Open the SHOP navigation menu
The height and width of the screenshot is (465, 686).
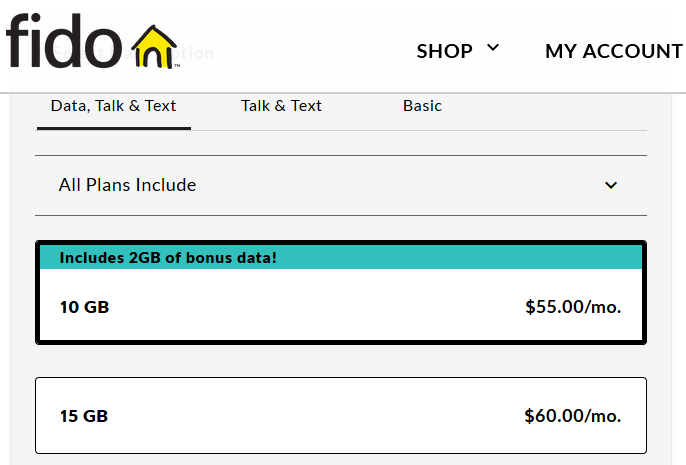pyautogui.click(x=445, y=51)
